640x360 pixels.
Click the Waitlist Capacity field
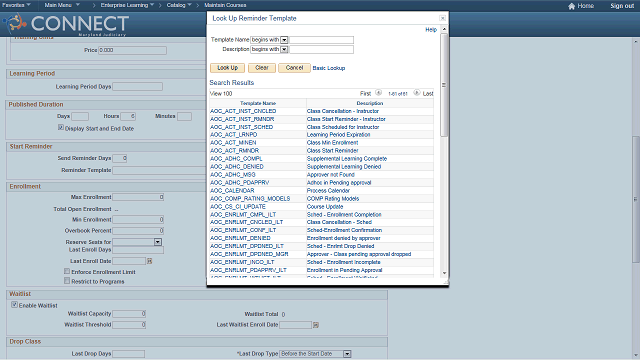click(x=129, y=314)
